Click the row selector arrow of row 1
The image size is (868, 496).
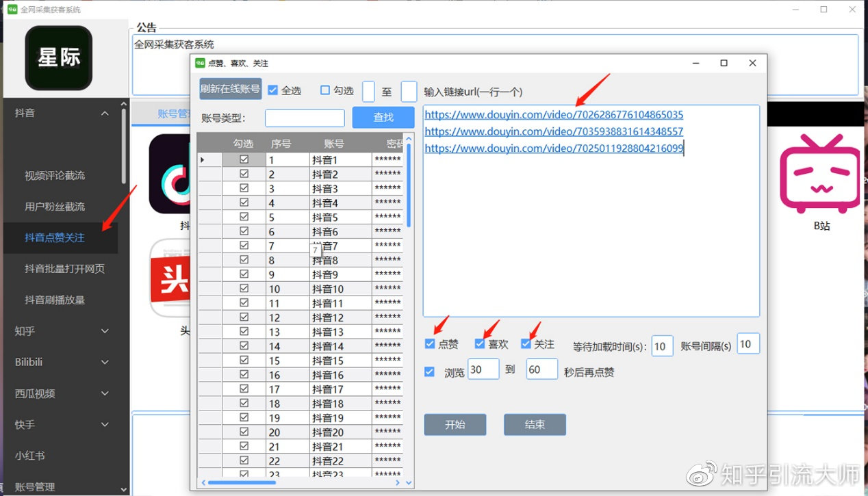tap(209, 160)
